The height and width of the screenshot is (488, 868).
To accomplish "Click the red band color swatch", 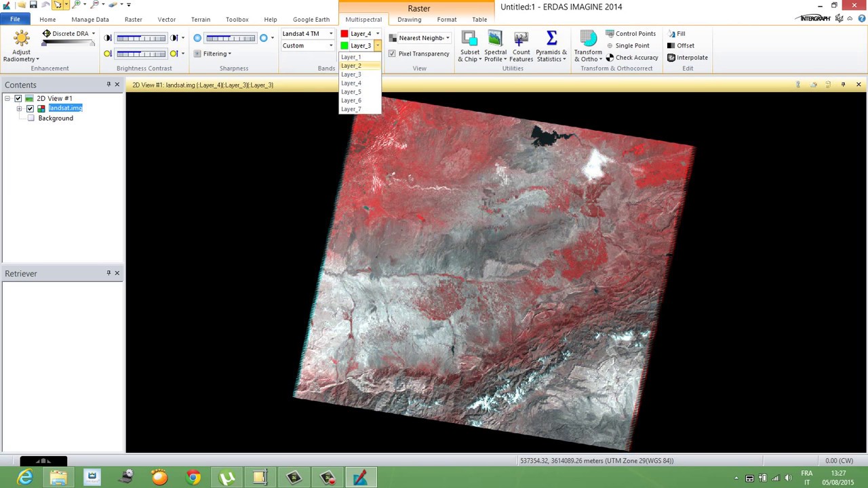I will 344,34.
